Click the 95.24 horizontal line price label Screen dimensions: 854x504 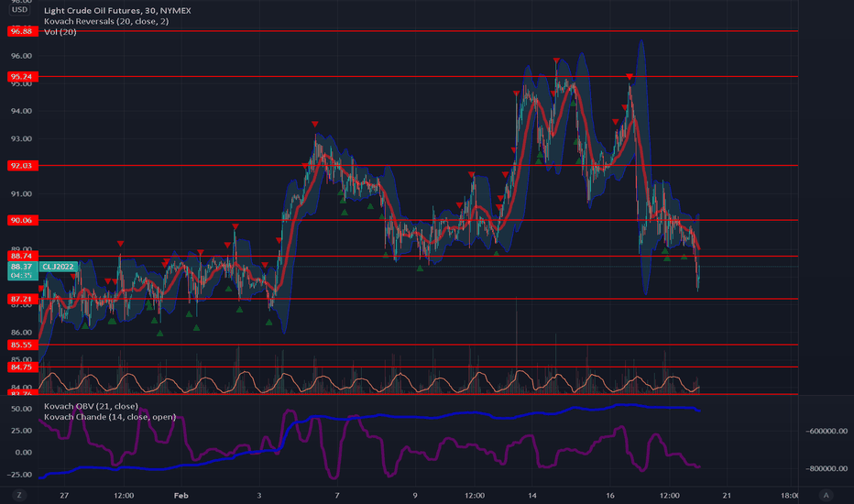pos(22,77)
